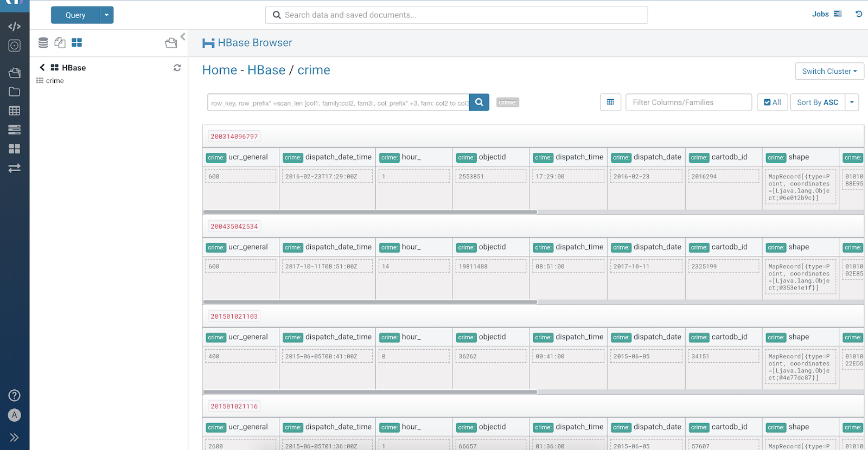Image resolution: width=868 pixels, height=450 pixels.
Task: Open the query history clock icon
Action: [859, 14]
